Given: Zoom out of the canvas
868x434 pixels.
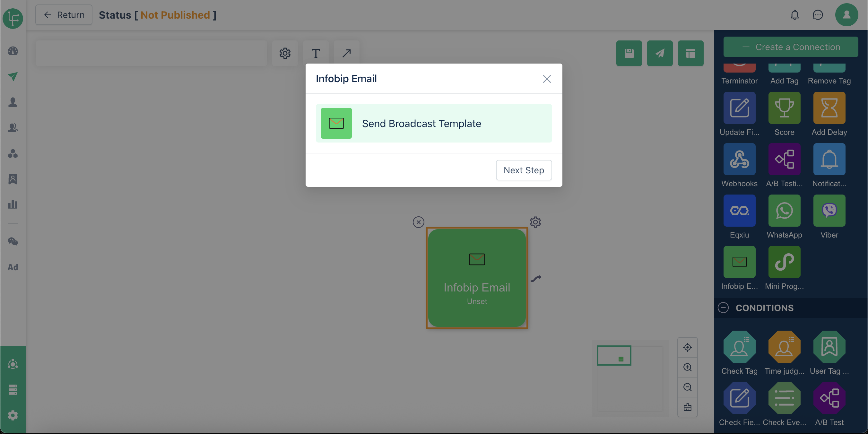Looking at the screenshot, I should [687, 387].
